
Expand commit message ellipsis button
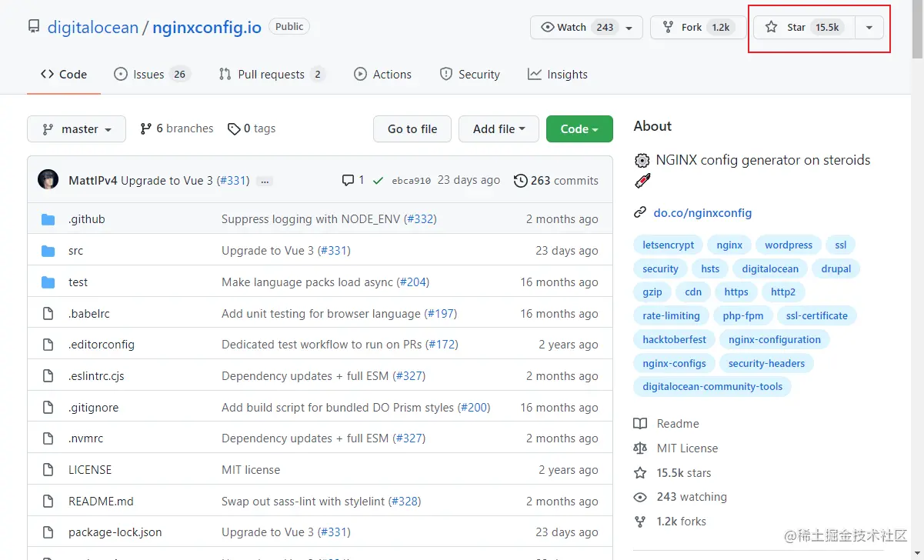(265, 182)
